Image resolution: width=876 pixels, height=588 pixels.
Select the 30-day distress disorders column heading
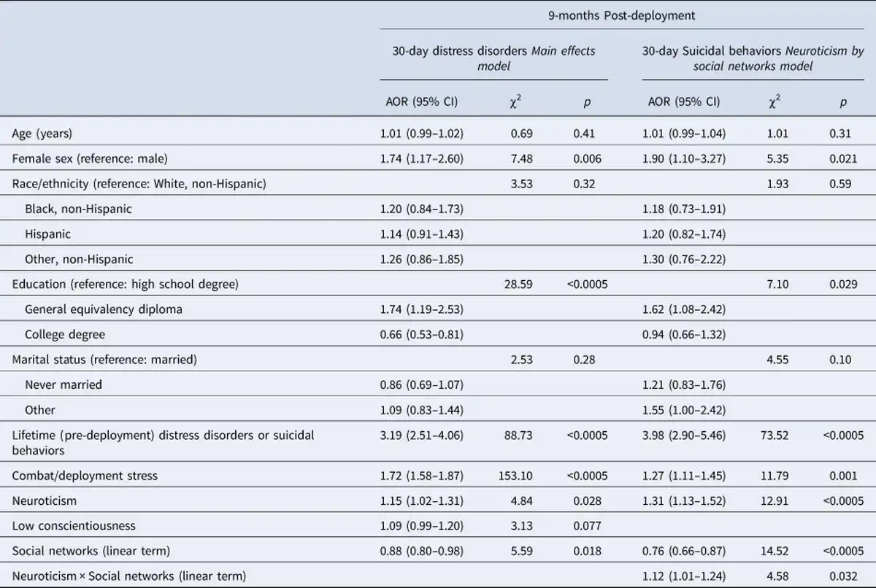[494, 58]
